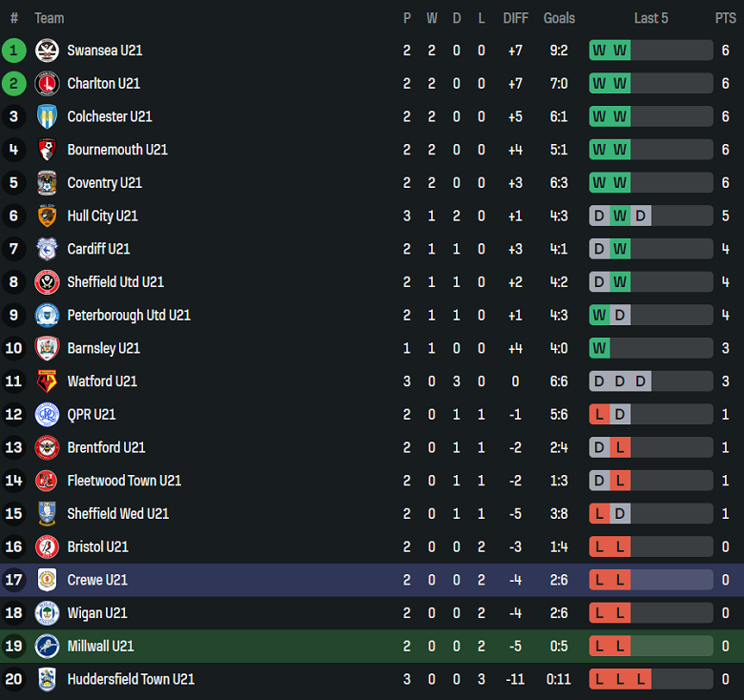The height and width of the screenshot is (700, 744).
Task: Click the Brentford U21 bee badge
Action: click(x=47, y=447)
